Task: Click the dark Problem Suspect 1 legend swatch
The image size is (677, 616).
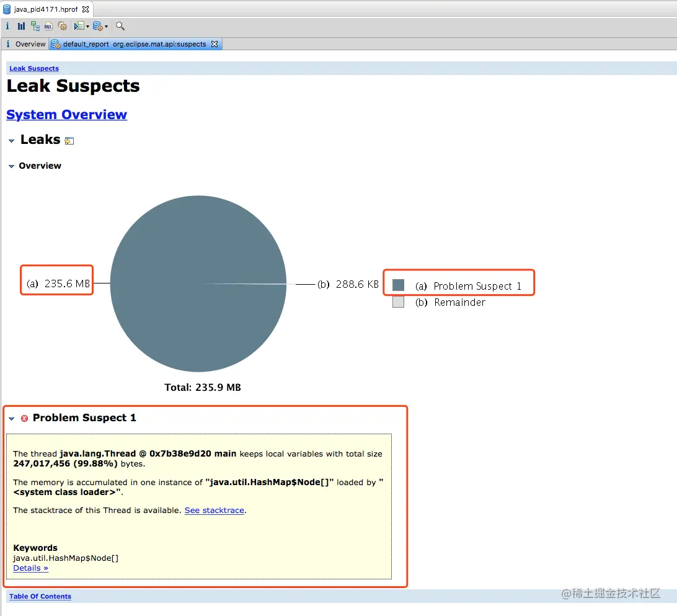Action: coord(398,285)
